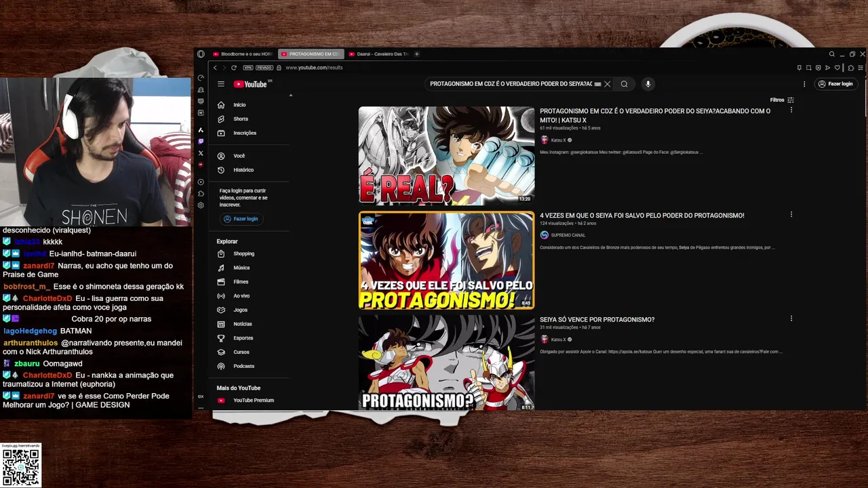Switch to the 'Daarui – Cavaleiro Das' tab
The width and height of the screenshot is (868, 488).
tap(378, 54)
